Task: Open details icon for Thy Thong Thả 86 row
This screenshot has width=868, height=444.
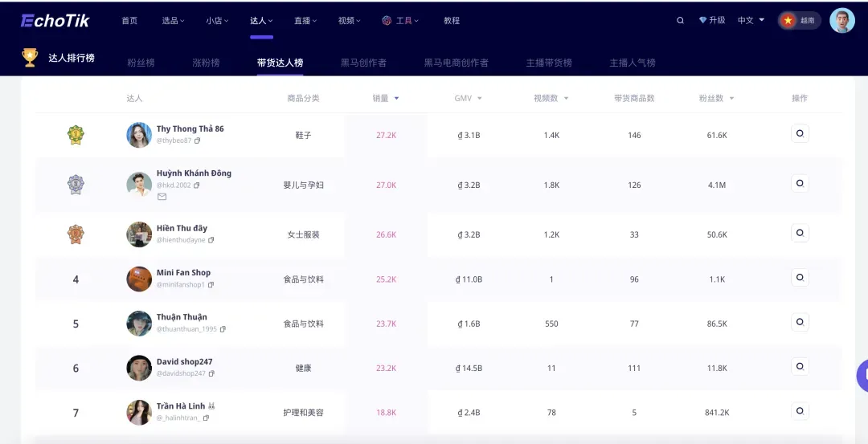Action: 799,134
